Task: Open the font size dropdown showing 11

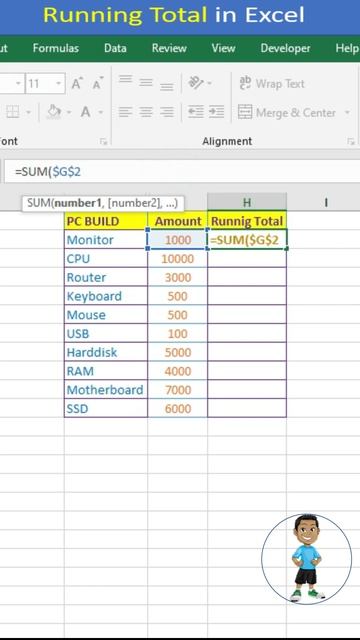Action: click(59, 84)
